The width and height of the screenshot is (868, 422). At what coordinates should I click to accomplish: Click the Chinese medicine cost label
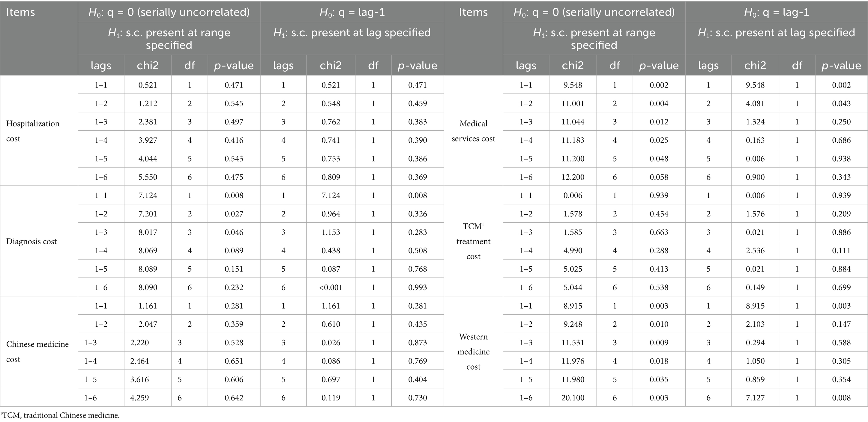point(37,352)
